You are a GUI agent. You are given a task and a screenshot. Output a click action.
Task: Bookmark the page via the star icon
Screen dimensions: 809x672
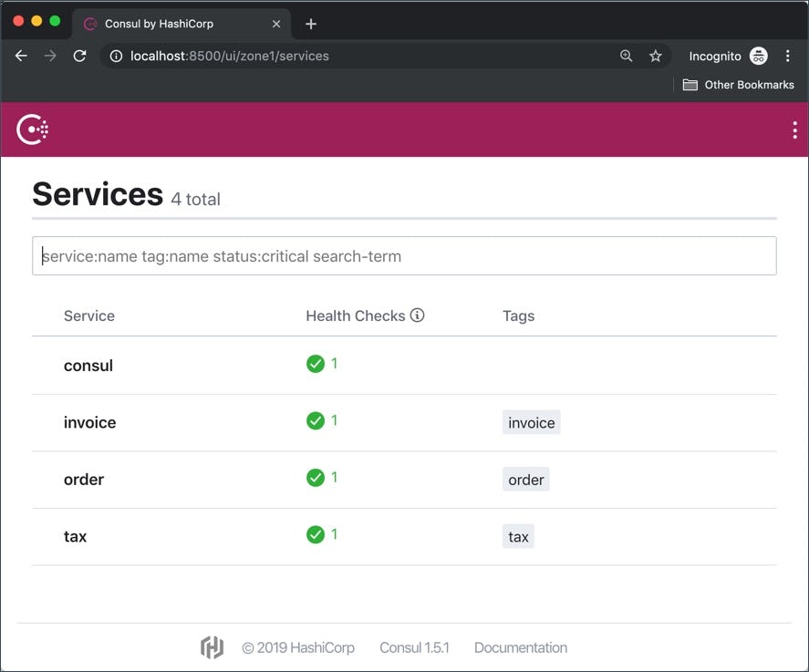point(656,56)
